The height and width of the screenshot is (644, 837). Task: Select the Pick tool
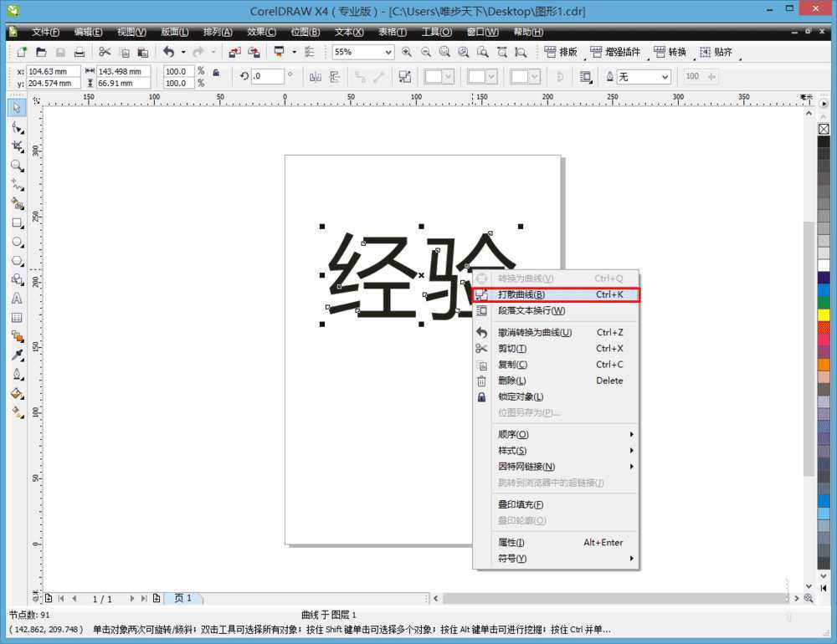pyautogui.click(x=18, y=107)
